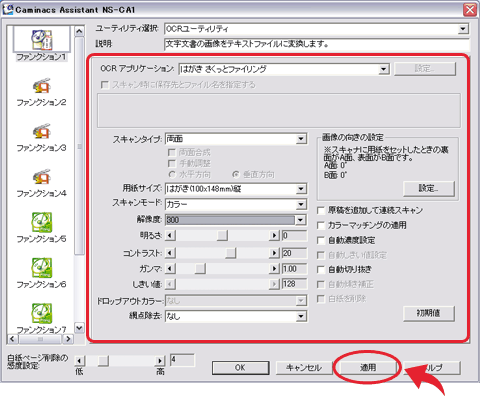Click the 説明 description text field
Image resolution: width=480 pixels, height=396 pixels.
pyautogui.click(x=317, y=44)
